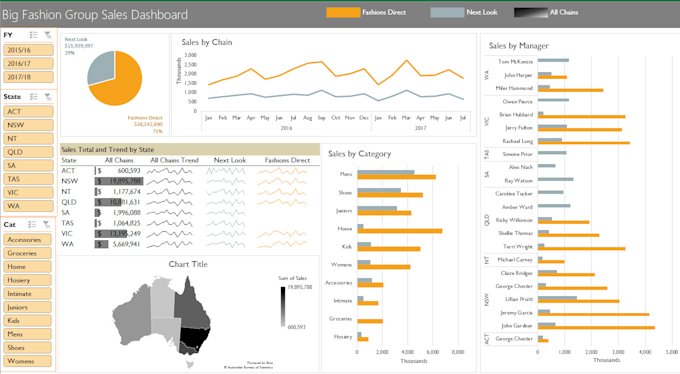This screenshot has width=680, height=374.
Task: Toggle multi-select icon in Cat slicer
Action: point(32,224)
